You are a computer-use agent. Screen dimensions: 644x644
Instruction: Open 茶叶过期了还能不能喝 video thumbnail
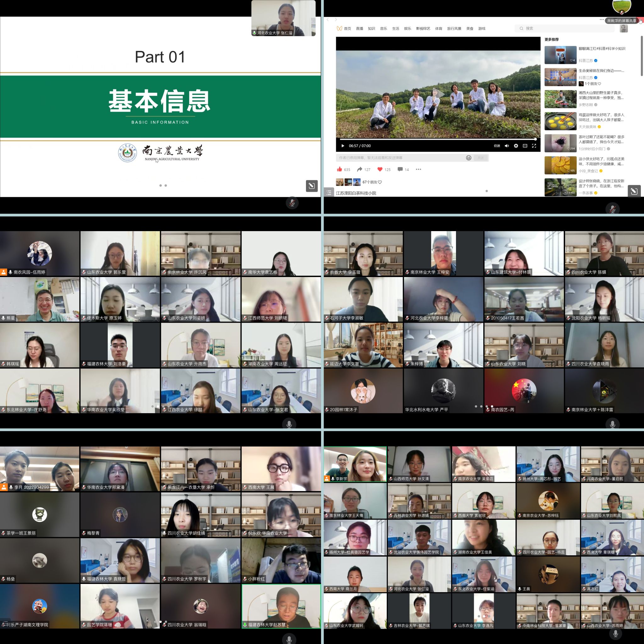[560, 143]
